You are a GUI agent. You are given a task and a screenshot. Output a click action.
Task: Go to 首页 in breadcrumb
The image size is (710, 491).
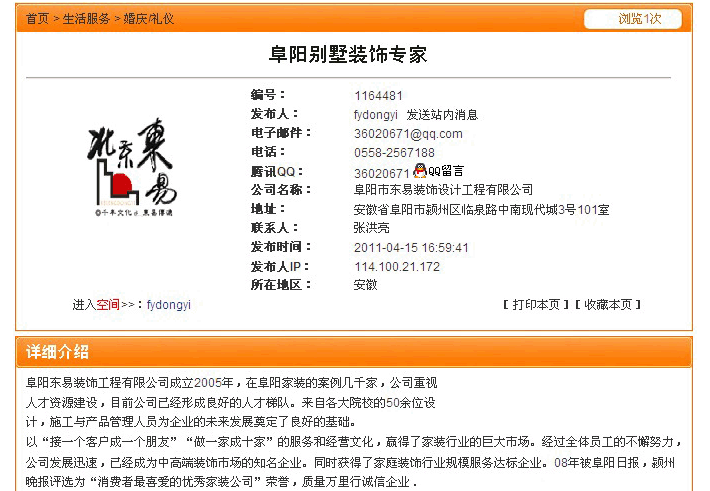pos(37,19)
